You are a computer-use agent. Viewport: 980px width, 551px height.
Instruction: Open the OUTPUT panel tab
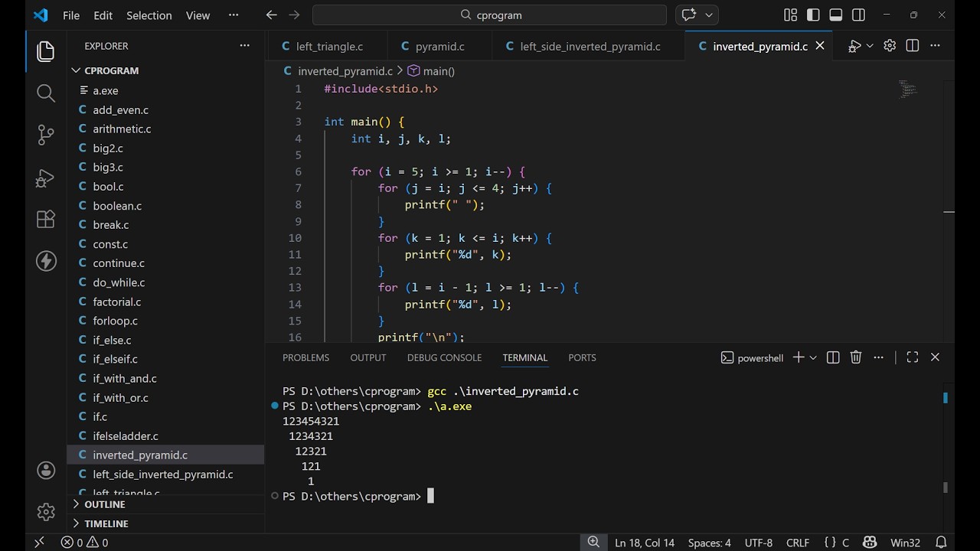pyautogui.click(x=368, y=357)
